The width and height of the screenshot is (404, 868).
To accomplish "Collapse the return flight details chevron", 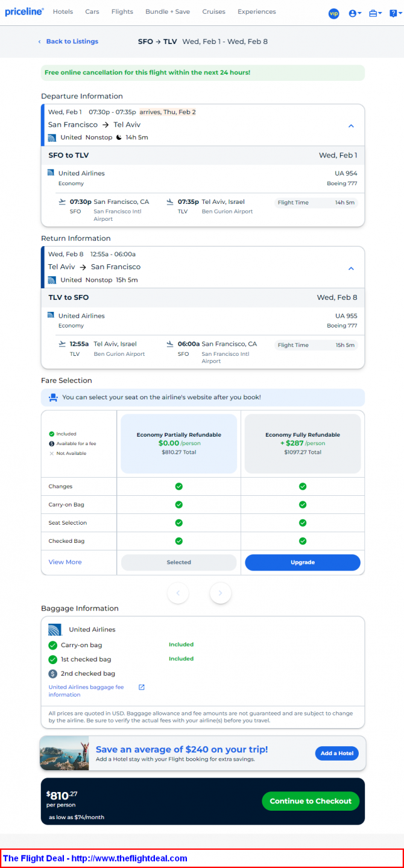I will click(351, 268).
